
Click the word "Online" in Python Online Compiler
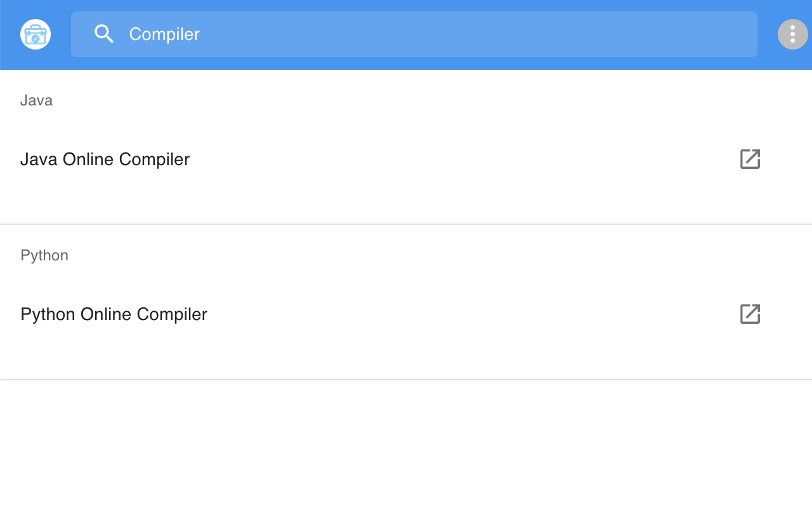(x=106, y=314)
